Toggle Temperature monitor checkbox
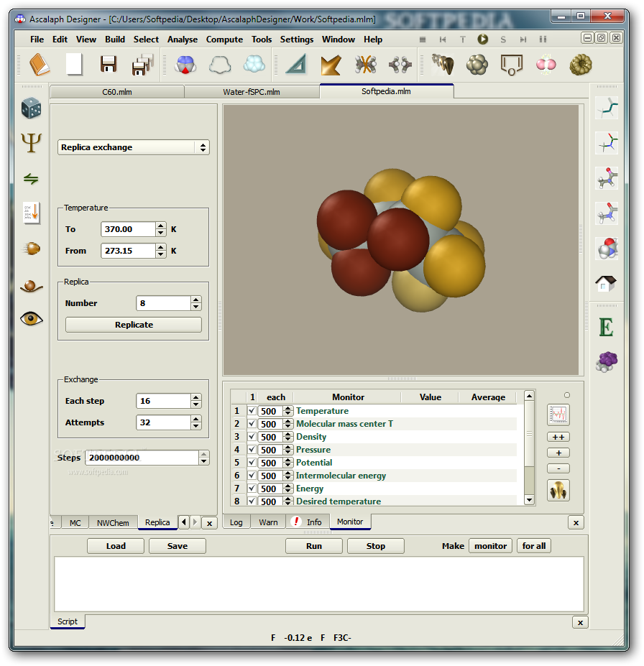Viewport: 644px width, 666px height. (x=252, y=411)
